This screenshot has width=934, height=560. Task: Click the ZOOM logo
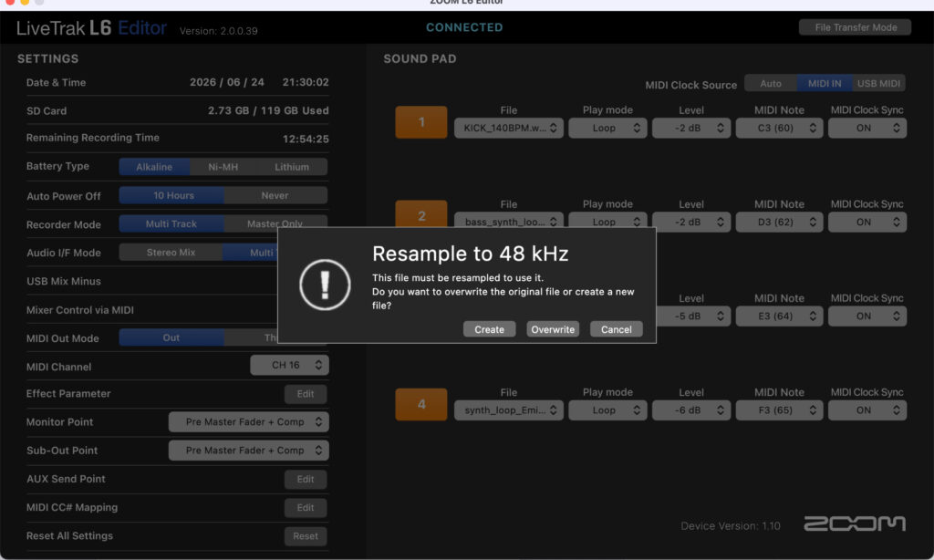[855, 524]
